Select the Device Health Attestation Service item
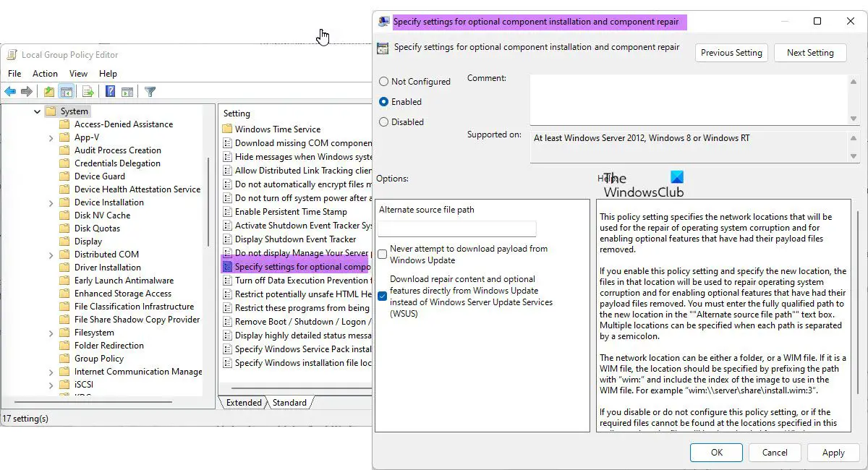Viewport: 868px width, 470px height. tap(137, 189)
